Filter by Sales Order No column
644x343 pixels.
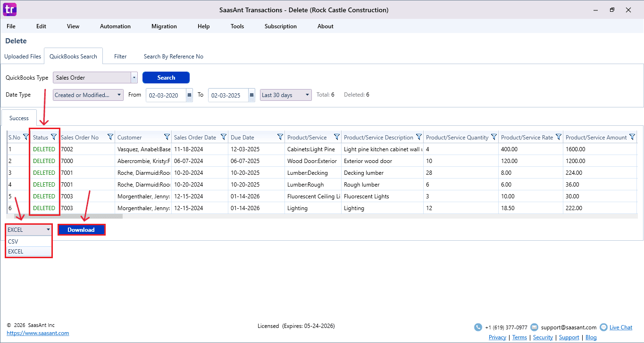[110, 137]
